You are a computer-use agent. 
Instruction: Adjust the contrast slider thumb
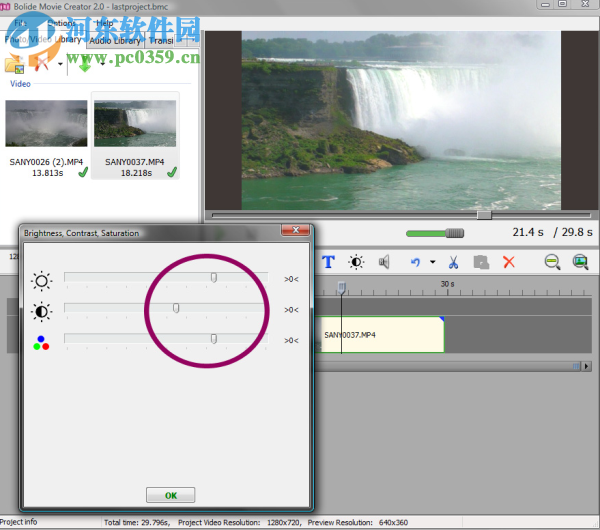[x=176, y=308]
